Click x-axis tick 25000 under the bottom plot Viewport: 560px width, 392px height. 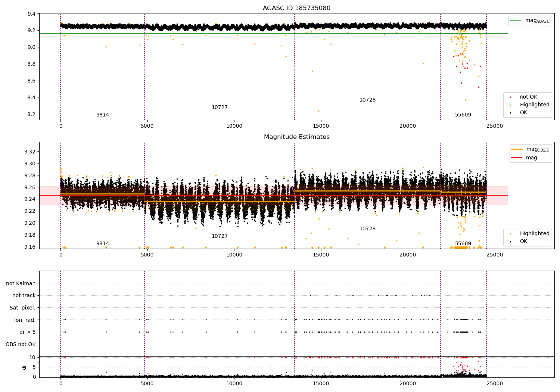pyautogui.click(x=495, y=384)
